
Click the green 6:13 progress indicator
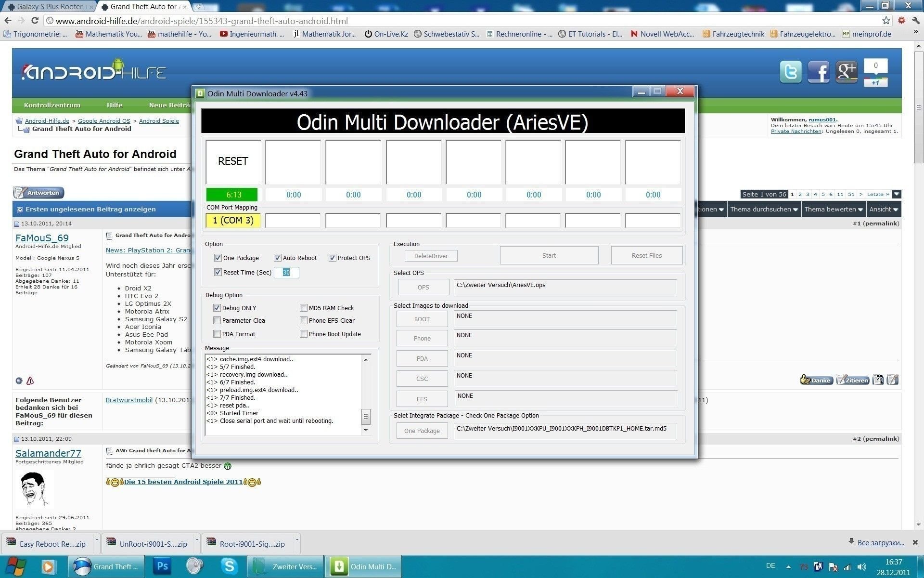tap(232, 195)
